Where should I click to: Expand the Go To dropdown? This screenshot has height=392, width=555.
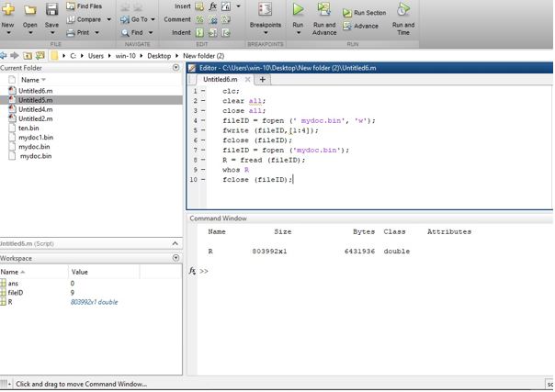(x=153, y=19)
